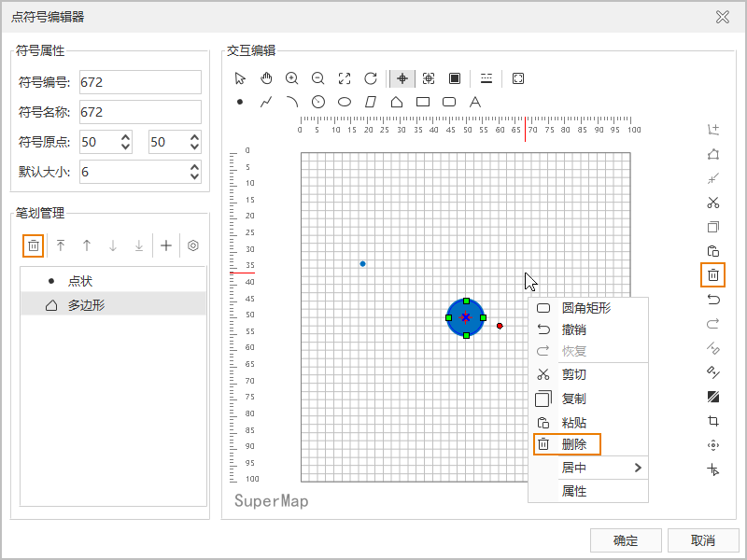Click the edit polygon nodes icon
This screenshot has width=747, height=560.
pos(713,154)
